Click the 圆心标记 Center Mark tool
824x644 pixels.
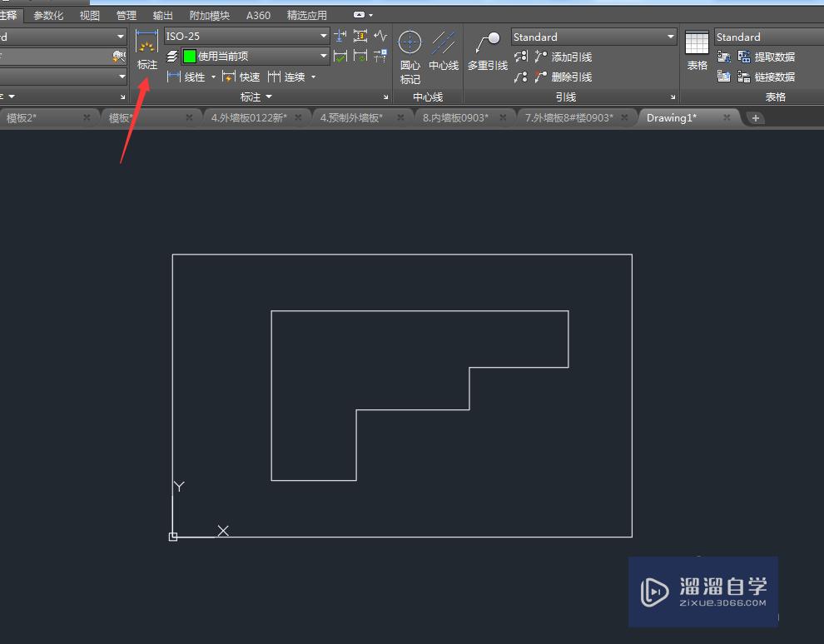410,50
